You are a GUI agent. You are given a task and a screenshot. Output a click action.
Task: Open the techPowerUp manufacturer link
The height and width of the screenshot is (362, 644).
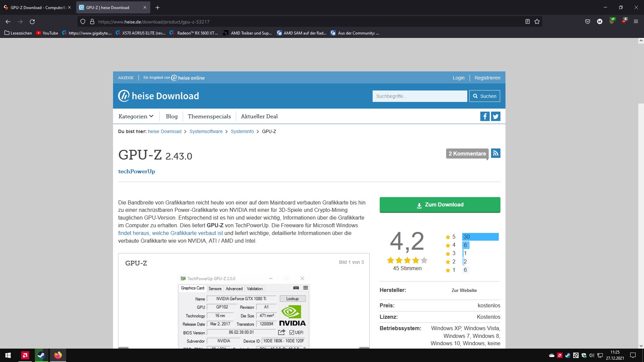[137, 171]
